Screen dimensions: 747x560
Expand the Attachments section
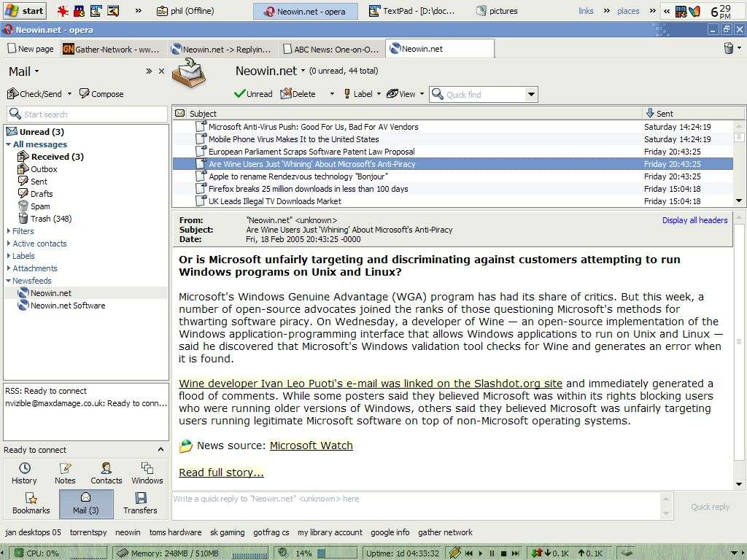(9, 268)
